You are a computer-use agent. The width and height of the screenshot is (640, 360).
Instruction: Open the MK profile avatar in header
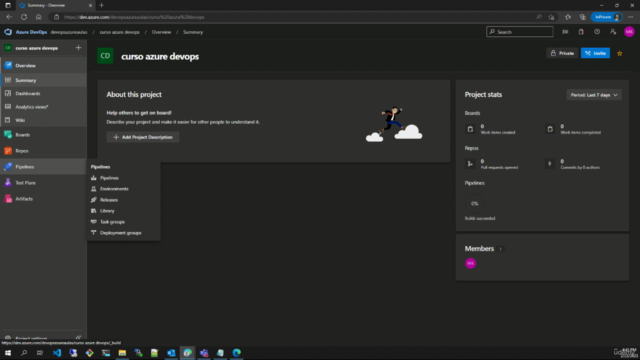click(629, 32)
